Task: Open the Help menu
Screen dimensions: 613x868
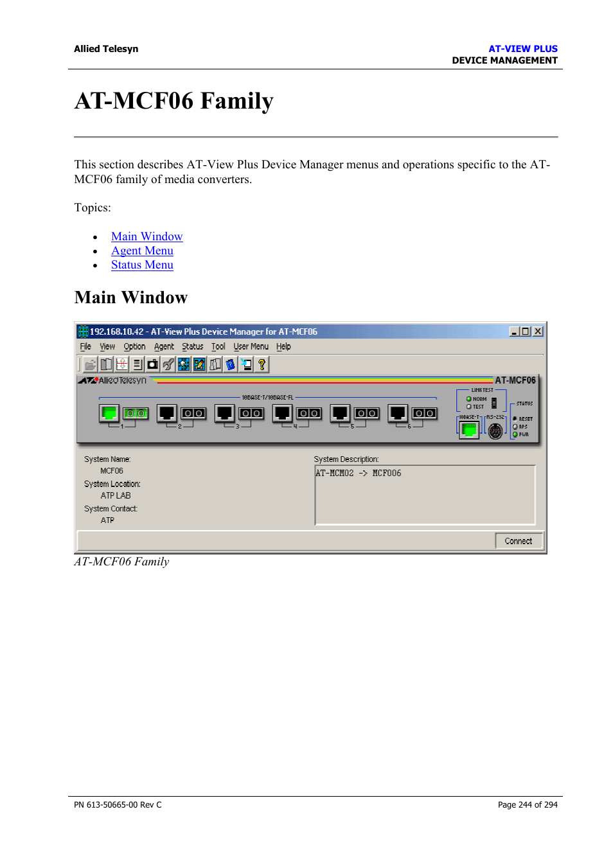Action: coord(283,346)
